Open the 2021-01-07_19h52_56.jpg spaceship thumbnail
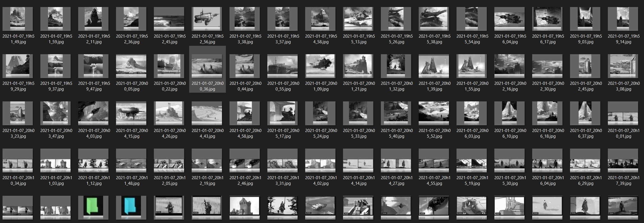 point(207,19)
